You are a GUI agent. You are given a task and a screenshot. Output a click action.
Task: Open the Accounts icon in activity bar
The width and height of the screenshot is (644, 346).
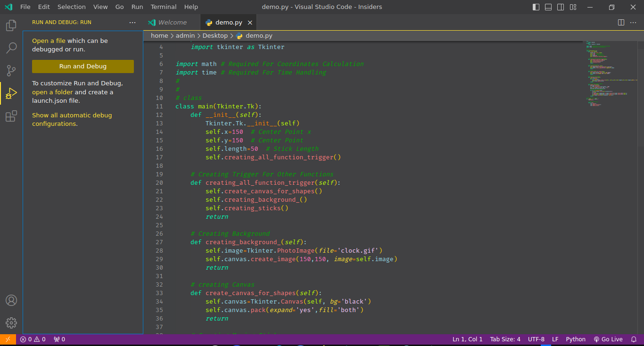[11, 300]
